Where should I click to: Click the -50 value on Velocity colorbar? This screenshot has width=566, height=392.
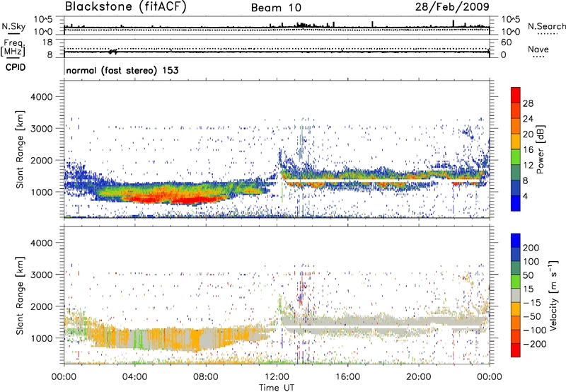coord(531,316)
